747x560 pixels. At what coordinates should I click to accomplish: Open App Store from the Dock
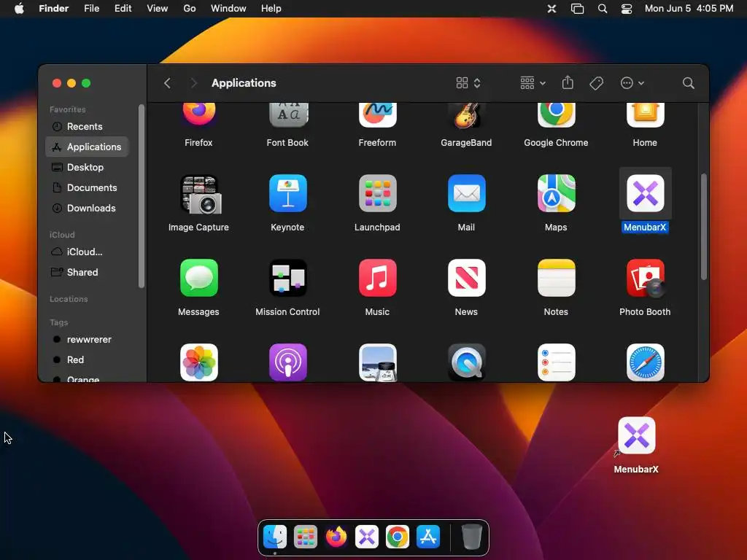[x=427, y=537]
